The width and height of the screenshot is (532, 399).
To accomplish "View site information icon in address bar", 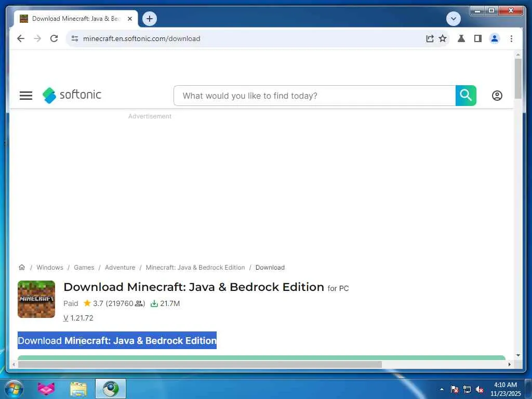I will click(x=75, y=38).
